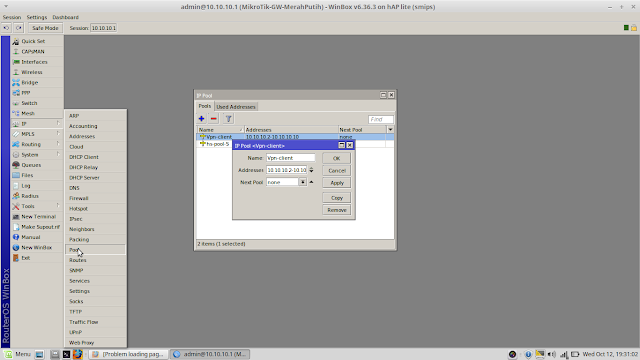The height and width of the screenshot is (360, 640).
Task: Add a new IP pool with plus icon
Action: click(201, 119)
